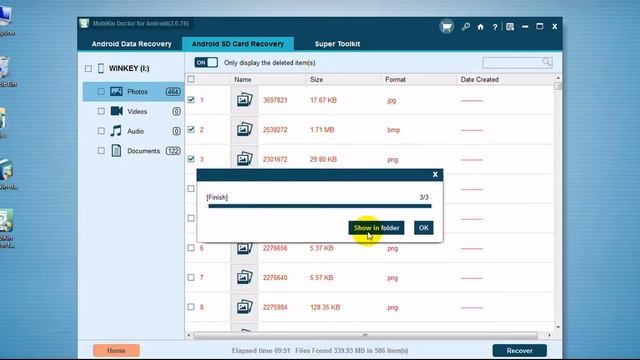The height and width of the screenshot is (360, 640).
Task: Check row 6 checkbox
Action: click(191, 248)
